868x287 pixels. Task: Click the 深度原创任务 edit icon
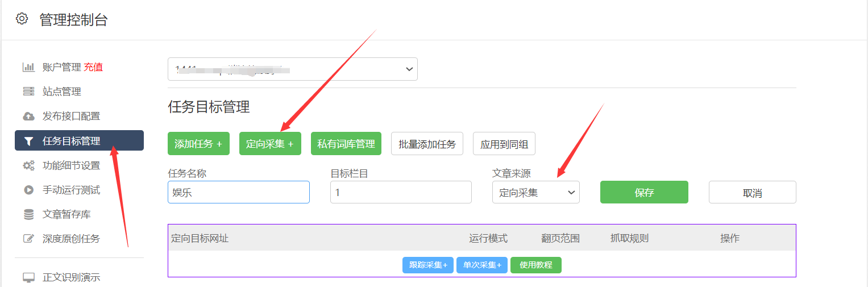coord(28,239)
